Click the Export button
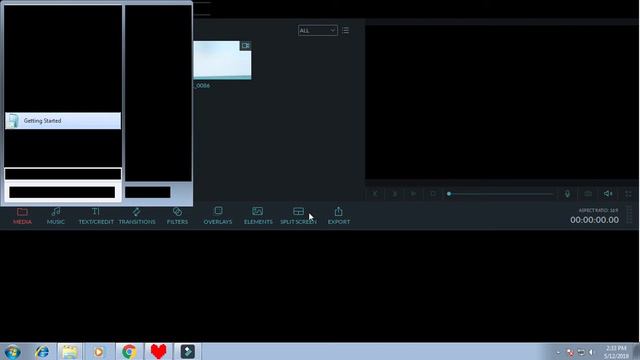Viewport: 640px width, 360px height. (339, 216)
